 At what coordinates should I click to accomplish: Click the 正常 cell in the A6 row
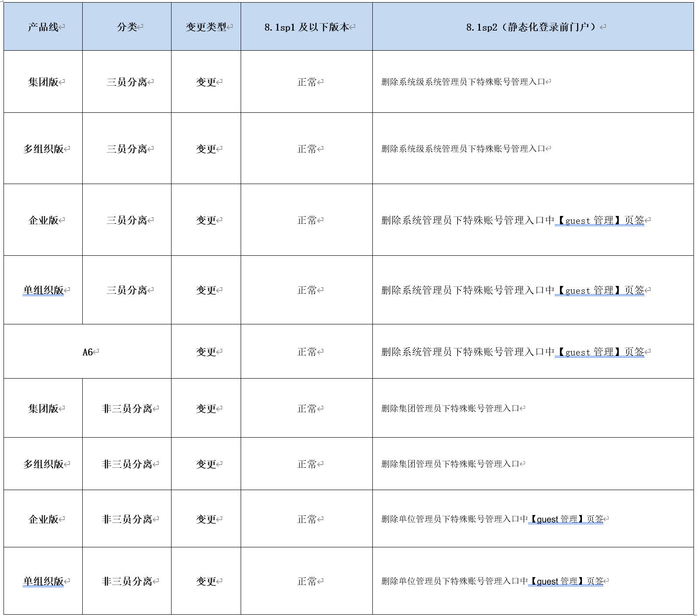pyautogui.click(x=307, y=352)
